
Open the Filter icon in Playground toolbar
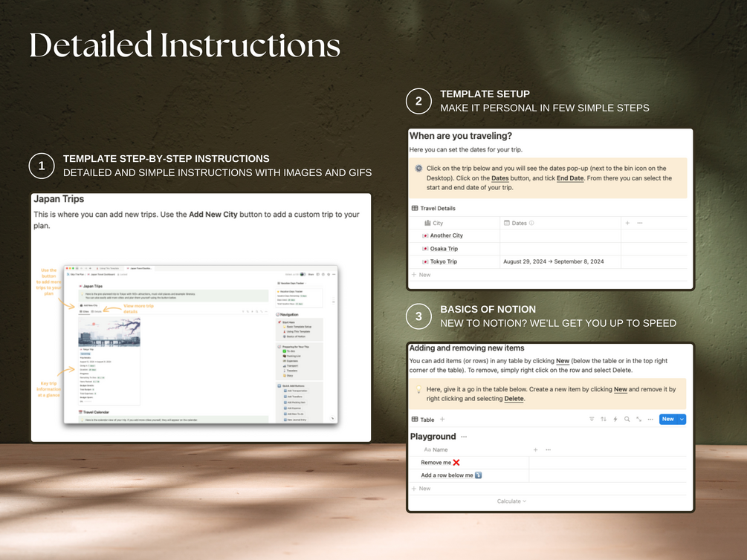pyautogui.click(x=592, y=419)
